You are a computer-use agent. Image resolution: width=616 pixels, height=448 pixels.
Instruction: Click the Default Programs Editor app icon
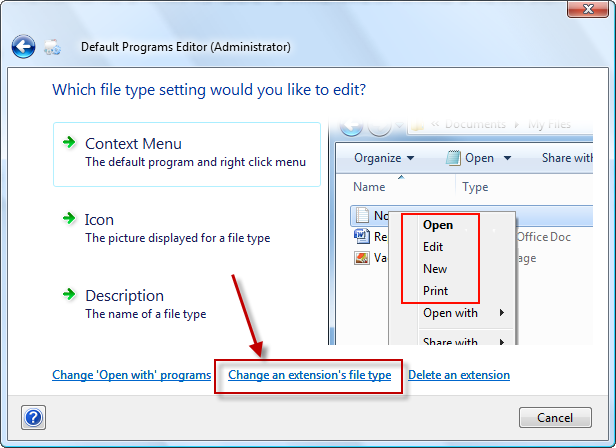(52, 47)
